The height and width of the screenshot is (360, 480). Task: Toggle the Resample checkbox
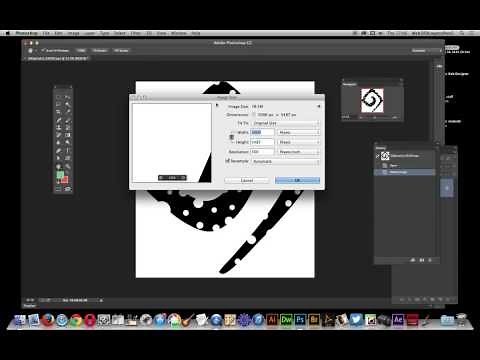click(x=228, y=161)
